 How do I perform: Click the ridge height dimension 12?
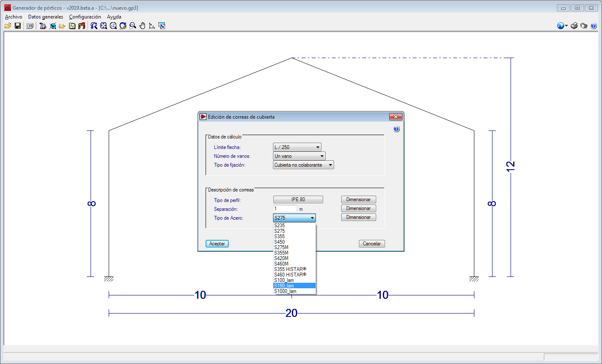511,166
